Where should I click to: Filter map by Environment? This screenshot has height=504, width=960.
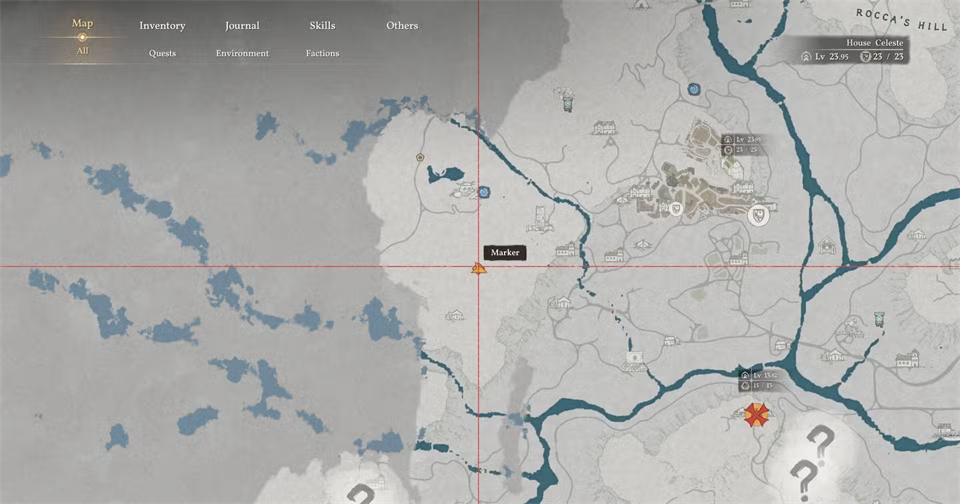coord(242,53)
